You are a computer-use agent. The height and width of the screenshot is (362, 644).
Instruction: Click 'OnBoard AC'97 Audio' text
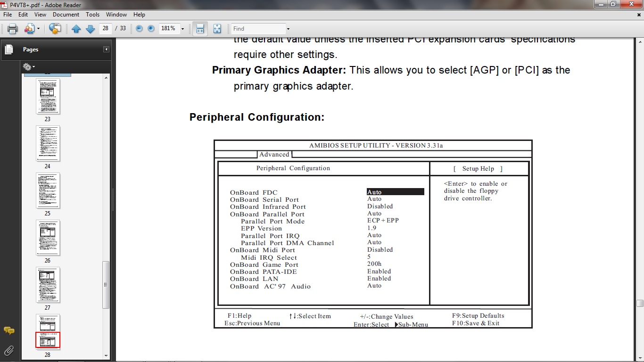coord(270,286)
